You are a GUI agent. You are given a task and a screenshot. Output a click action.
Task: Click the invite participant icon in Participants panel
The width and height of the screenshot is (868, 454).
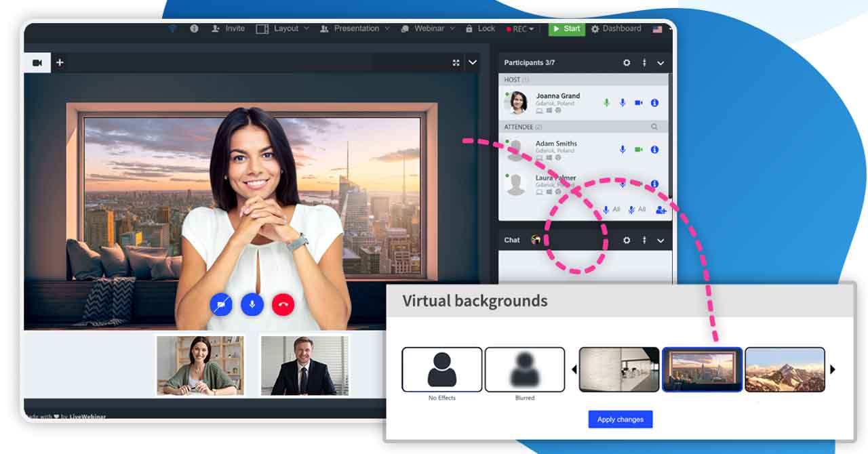coord(661,210)
